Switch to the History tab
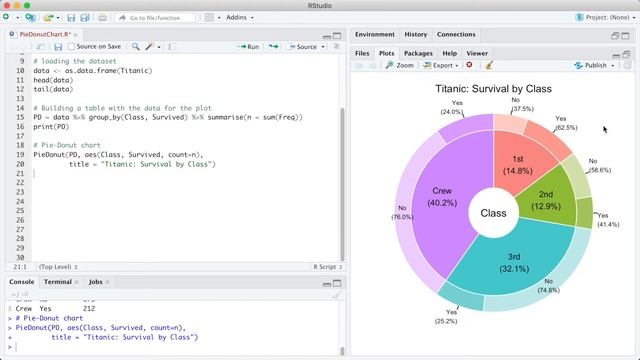The image size is (640, 360). tap(416, 34)
